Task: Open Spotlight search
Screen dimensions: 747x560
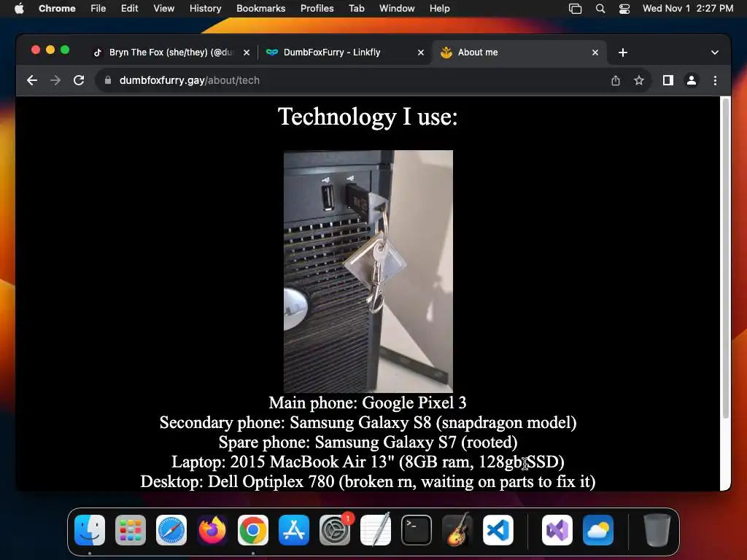Action: [x=600, y=9]
